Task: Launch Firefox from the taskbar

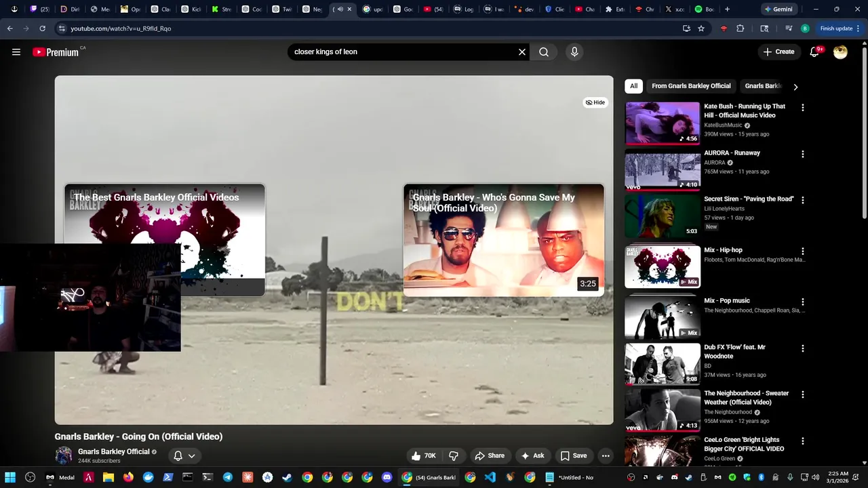Action: pyautogui.click(x=128, y=477)
